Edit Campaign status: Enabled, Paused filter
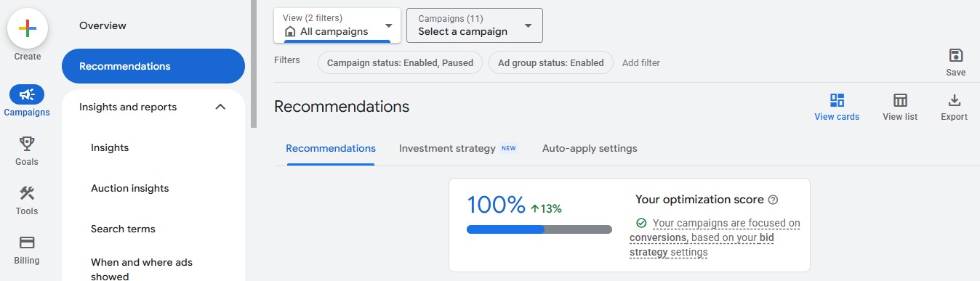Image resolution: width=980 pixels, height=281 pixels. (x=400, y=62)
